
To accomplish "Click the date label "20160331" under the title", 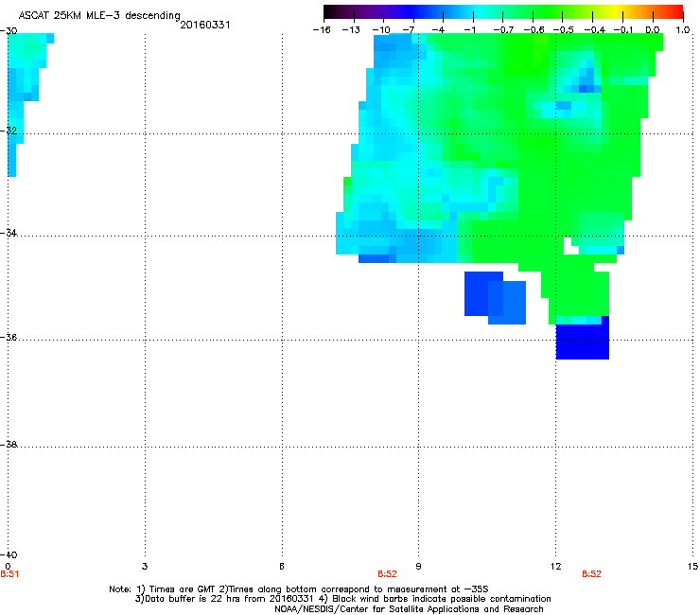I will [x=205, y=25].
